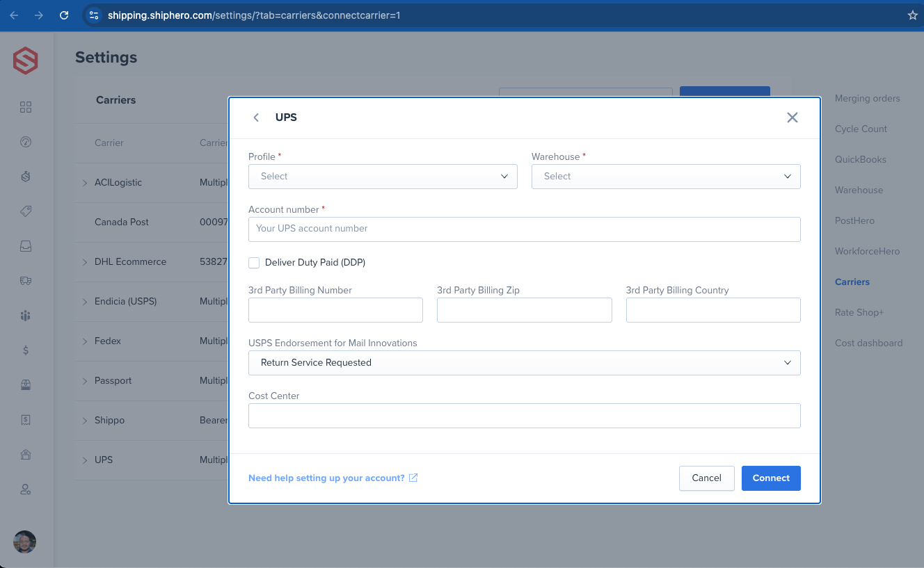The image size is (924, 568).
Task: Expand the ACILogistic carrier row
Action: [85, 183]
